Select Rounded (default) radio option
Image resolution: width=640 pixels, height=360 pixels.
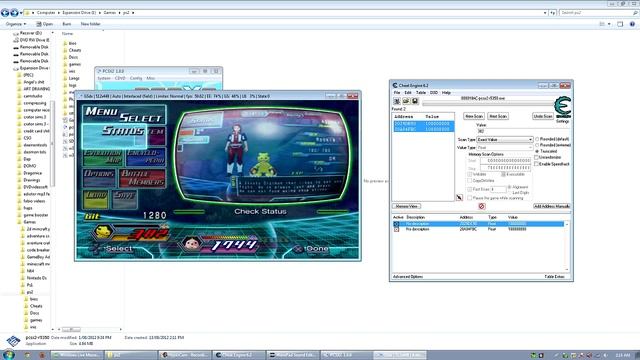[537, 139]
